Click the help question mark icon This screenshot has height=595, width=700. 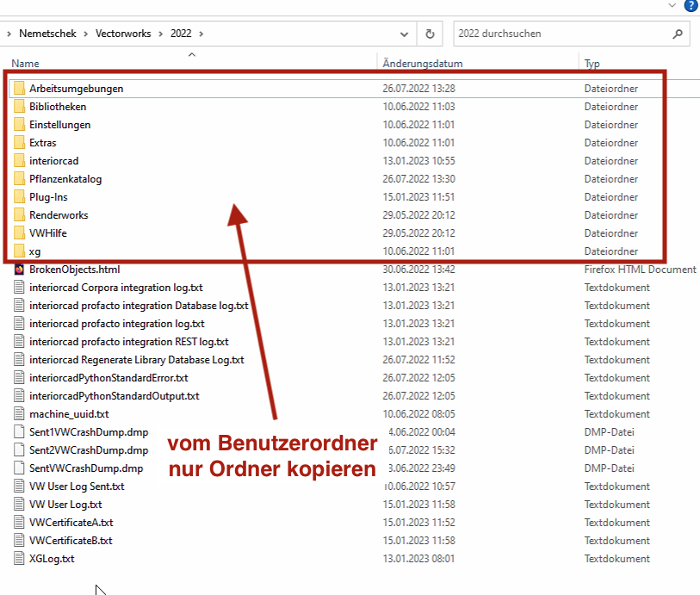[x=691, y=5]
